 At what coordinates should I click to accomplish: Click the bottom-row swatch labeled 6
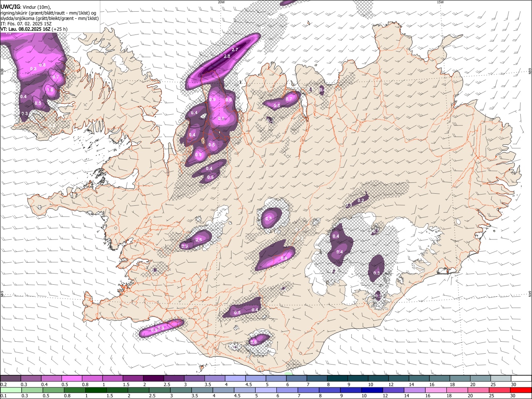tap(287, 390)
